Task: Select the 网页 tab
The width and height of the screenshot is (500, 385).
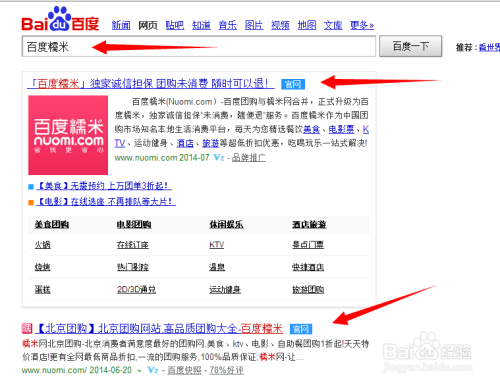Action: [148, 25]
